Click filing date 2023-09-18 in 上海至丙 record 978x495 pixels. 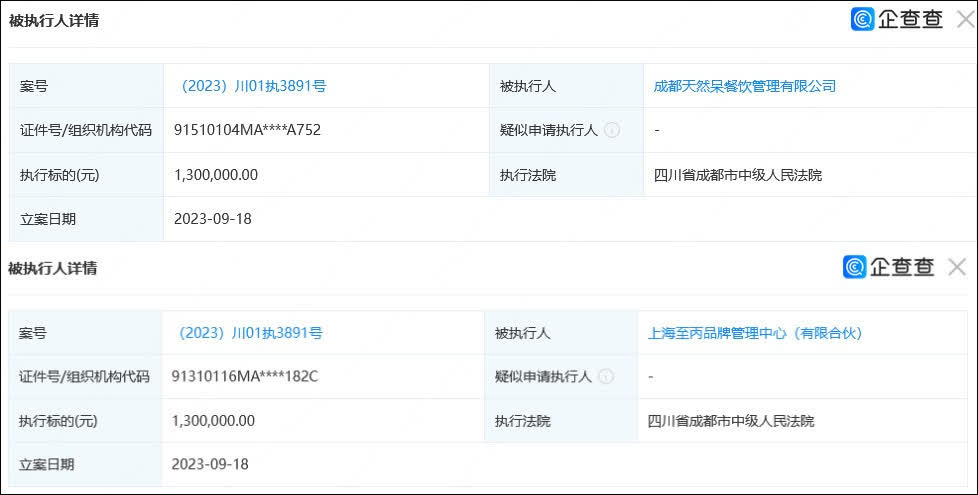click(210, 464)
